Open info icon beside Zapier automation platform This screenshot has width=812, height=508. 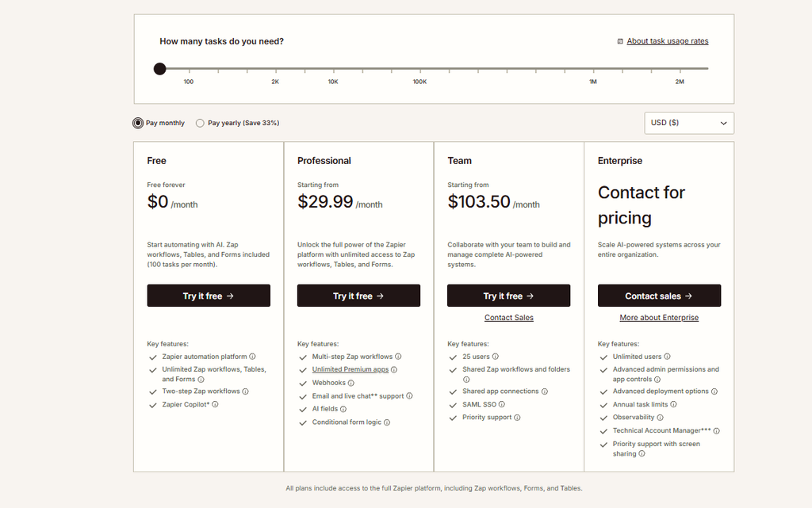[x=252, y=357]
